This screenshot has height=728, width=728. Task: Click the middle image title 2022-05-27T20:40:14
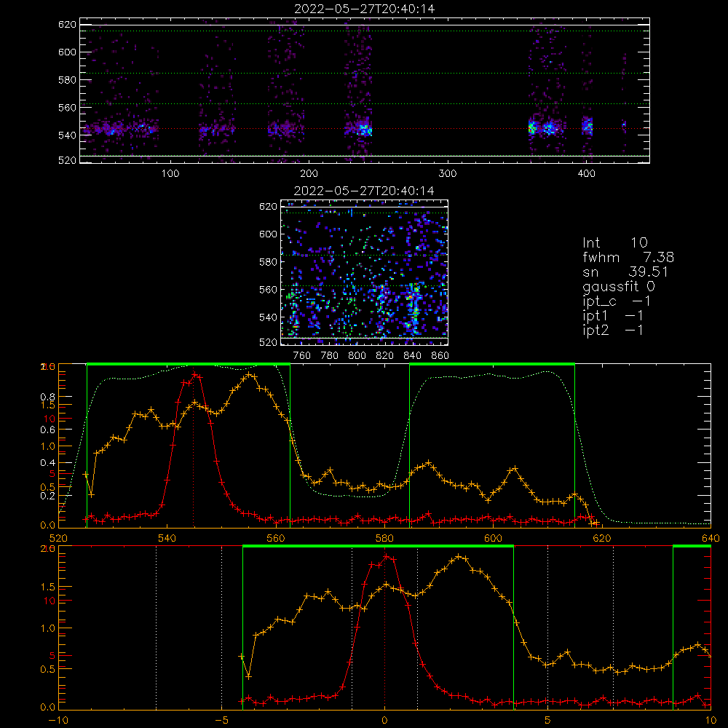pos(364,191)
